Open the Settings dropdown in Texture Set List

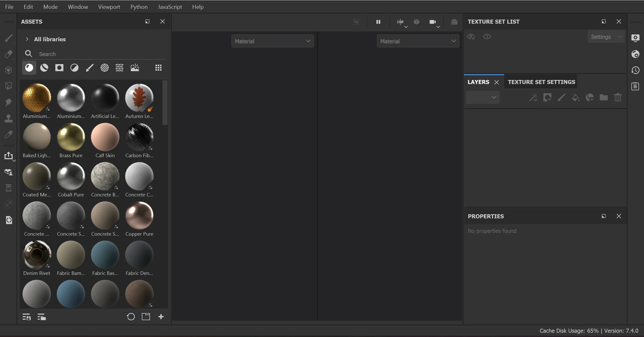tap(606, 37)
